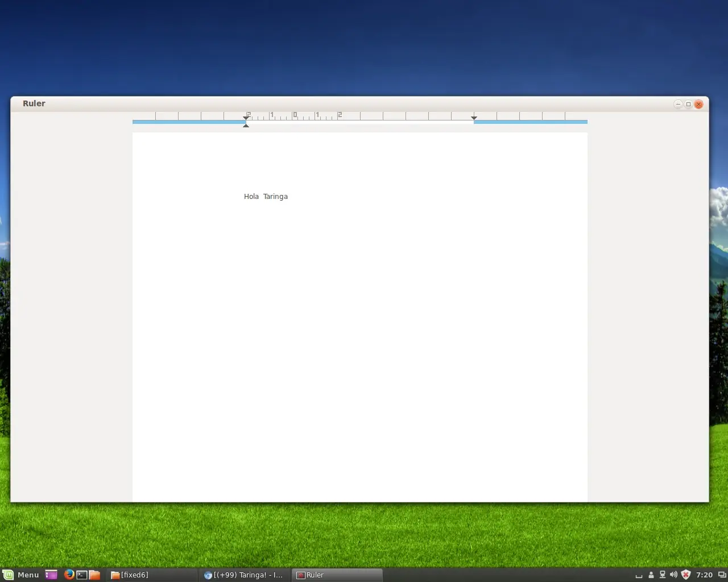Maximize the Ruler window
The width and height of the screenshot is (728, 582).
pyautogui.click(x=688, y=104)
